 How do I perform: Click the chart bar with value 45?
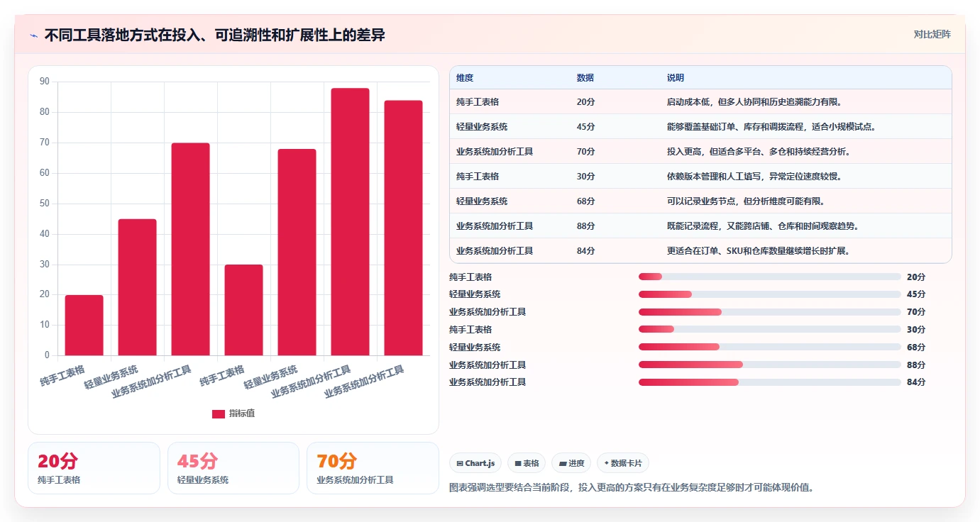point(137,287)
